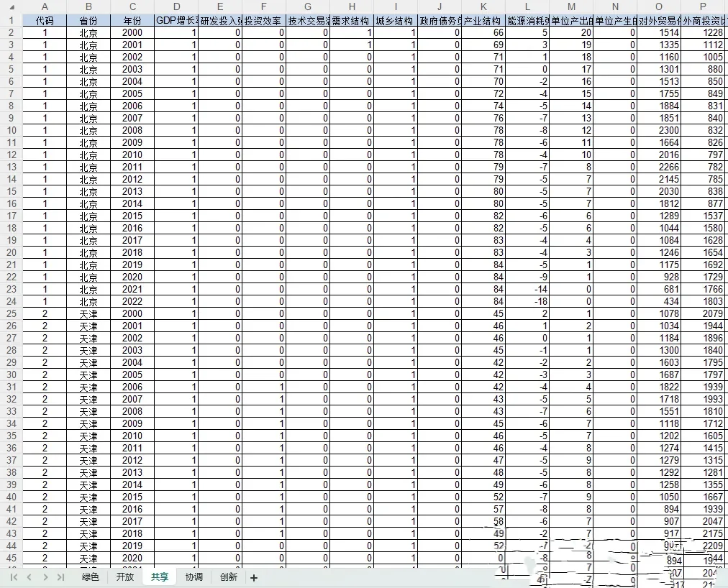Click the 年份 header cell

(x=132, y=20)
